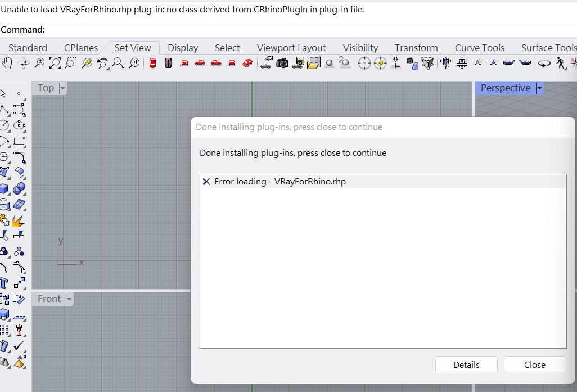Image resolution: width=577 pixels, height=392 pixels.
Task: Click the crosshair camera target icon
Action: pos(364,64)
